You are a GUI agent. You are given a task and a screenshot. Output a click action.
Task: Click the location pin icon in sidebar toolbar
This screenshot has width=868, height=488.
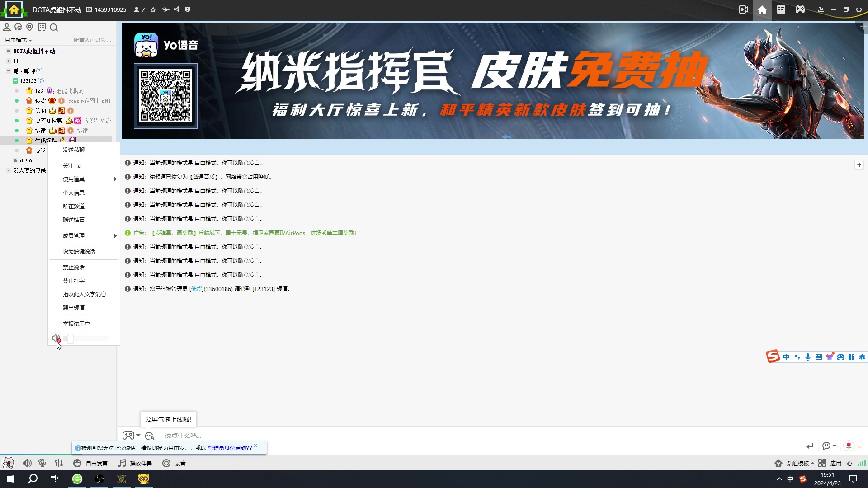30,28
